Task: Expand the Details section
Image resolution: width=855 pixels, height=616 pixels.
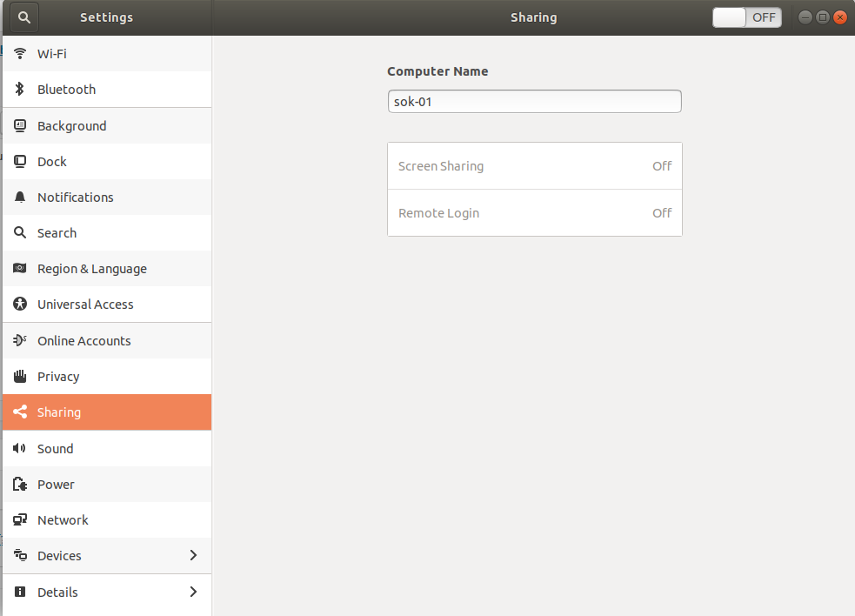Action: click(106, 592)
